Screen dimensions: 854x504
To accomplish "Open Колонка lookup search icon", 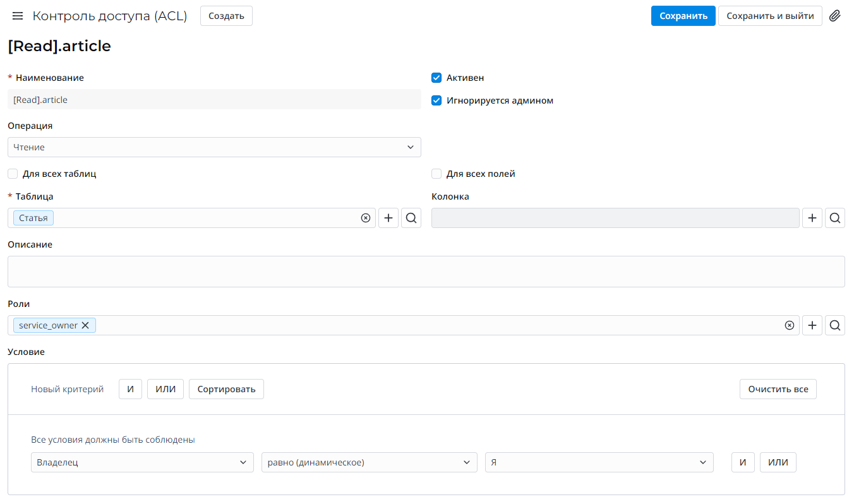I will coord(835,218).
